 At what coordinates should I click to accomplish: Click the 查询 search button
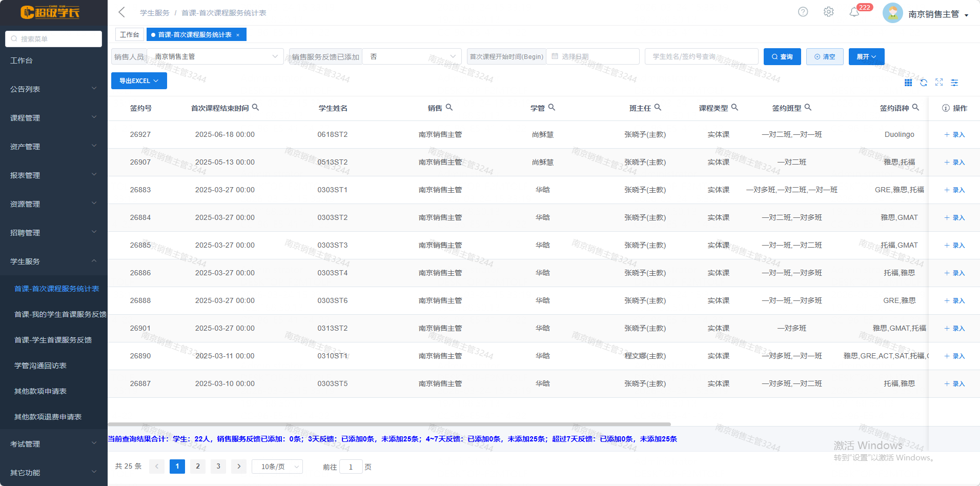[782, 56]
